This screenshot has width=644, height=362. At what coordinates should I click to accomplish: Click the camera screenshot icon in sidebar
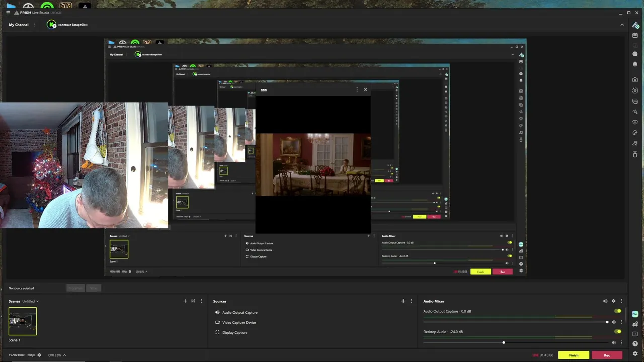[635, 80]
